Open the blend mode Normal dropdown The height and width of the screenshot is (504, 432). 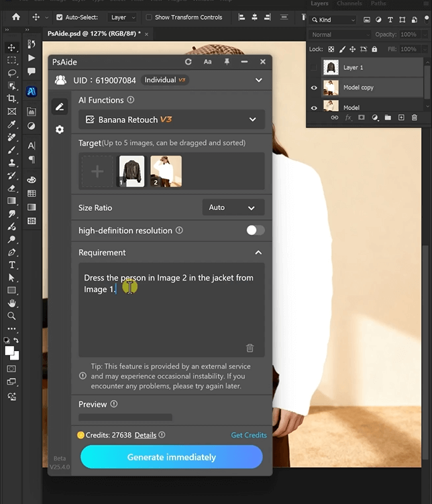click(339, 35)
